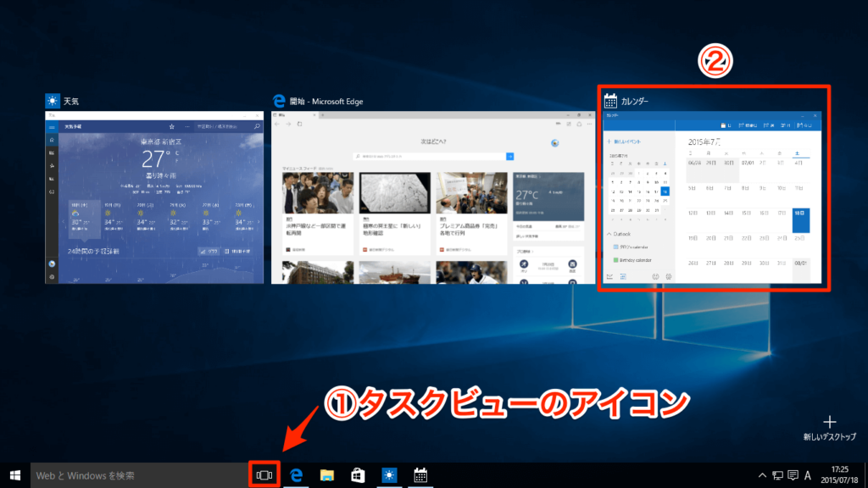Viewport: 868px width, 488px height.
Task: Click the network status tray icon
Action: click(x=778, y=475)
